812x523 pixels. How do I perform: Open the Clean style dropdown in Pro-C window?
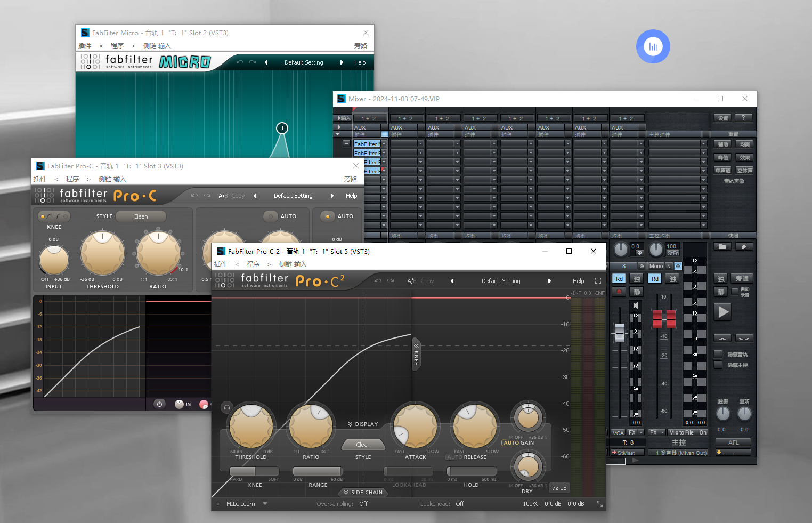pyautogui.click(x=141, y=216)
